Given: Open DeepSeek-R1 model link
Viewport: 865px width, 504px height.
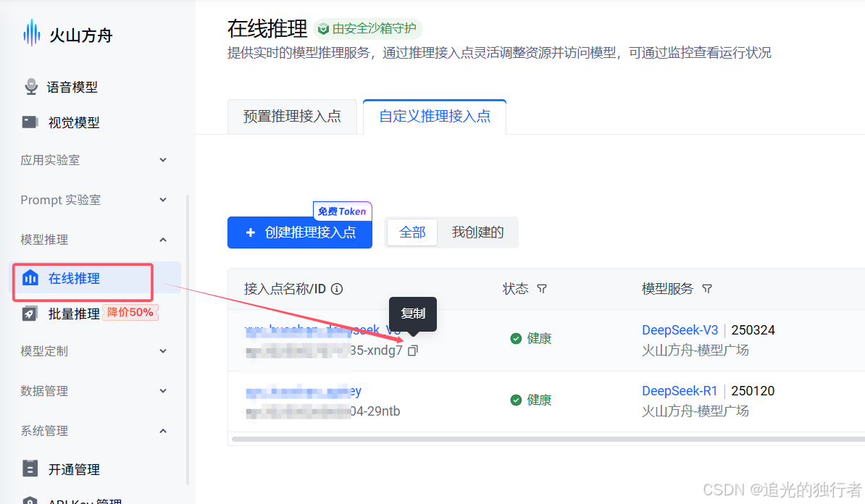Looking at the screenshot, I should 680,391.
